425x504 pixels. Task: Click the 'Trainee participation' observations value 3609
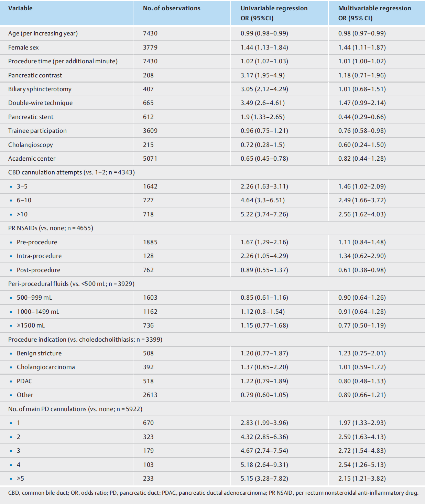tap(150, 131)
